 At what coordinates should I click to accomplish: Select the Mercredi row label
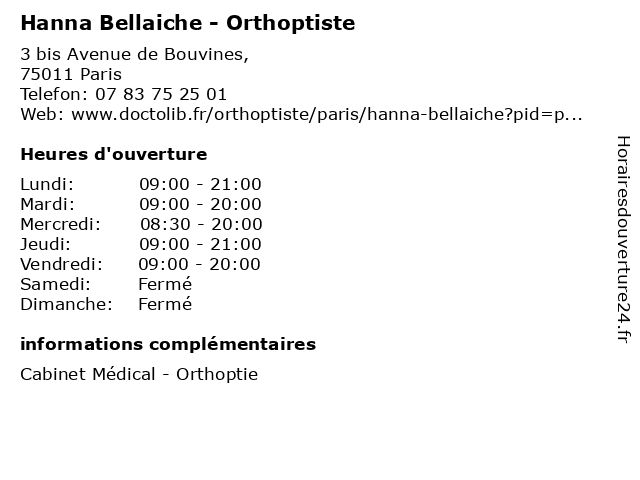click(61, 224)
